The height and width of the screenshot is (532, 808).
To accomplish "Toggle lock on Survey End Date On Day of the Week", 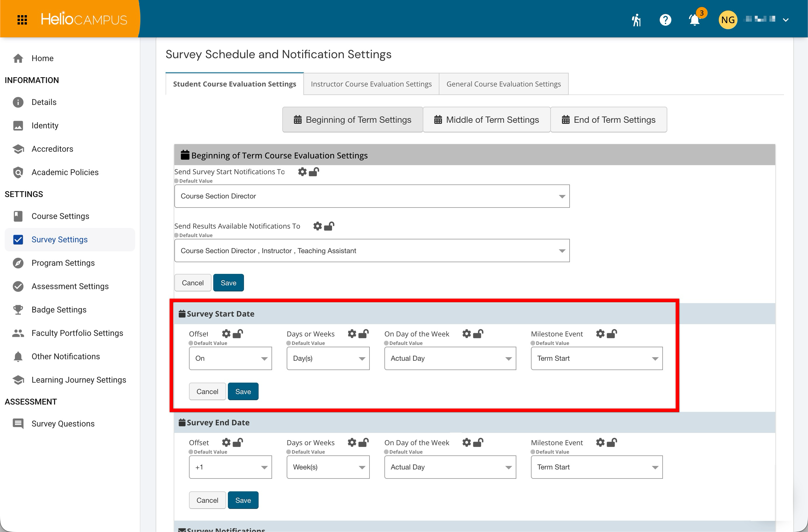I will tap(478, 443).
